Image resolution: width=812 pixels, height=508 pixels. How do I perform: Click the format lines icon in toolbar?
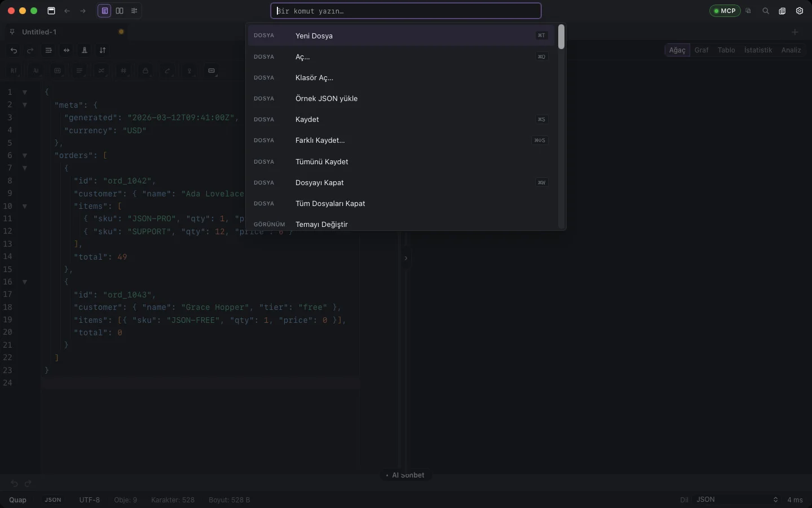tap(48, 50)
